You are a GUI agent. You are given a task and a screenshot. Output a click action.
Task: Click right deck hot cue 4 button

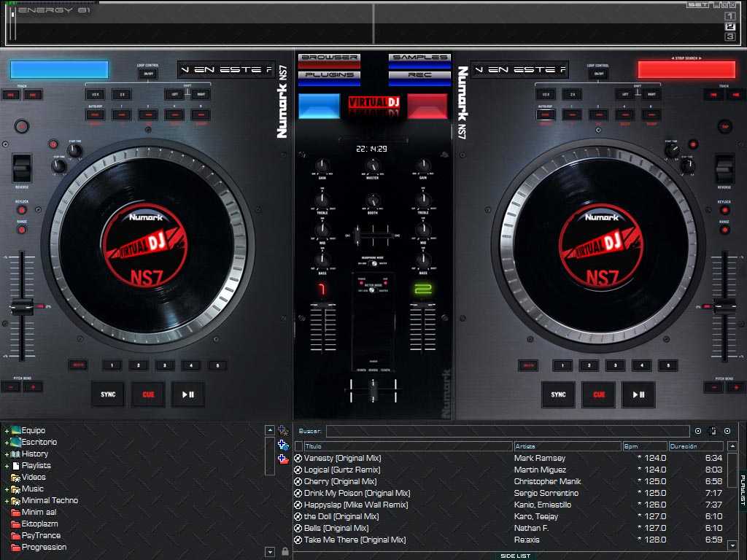tap(642, 365)
